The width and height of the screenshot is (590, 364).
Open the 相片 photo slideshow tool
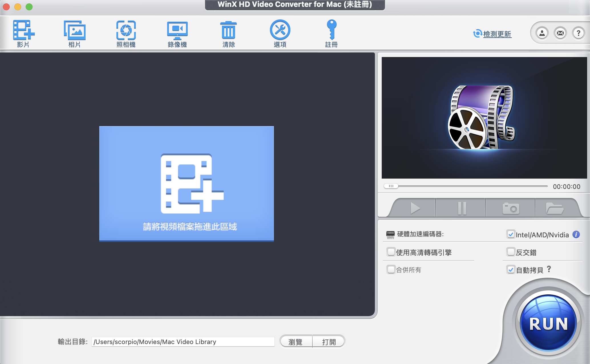tap(74, 30)
